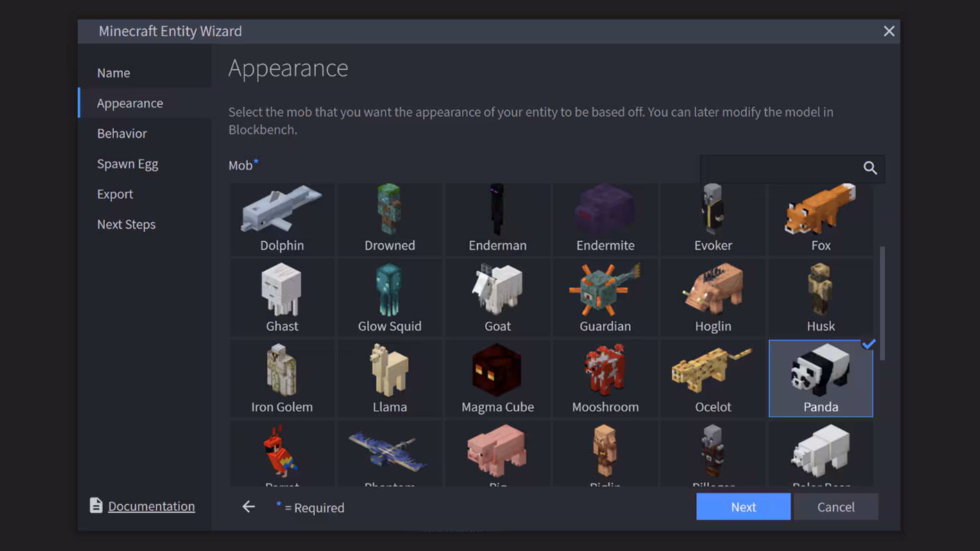Open the Next Steps page
The height and width of the screenshot is (551, 980).
pyautogui.click(x=145, y=224)
